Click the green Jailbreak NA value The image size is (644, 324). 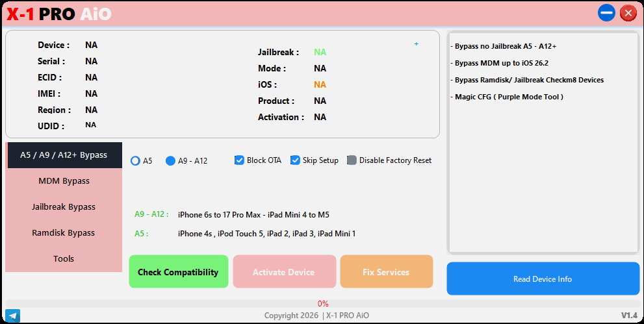(320, 52)
